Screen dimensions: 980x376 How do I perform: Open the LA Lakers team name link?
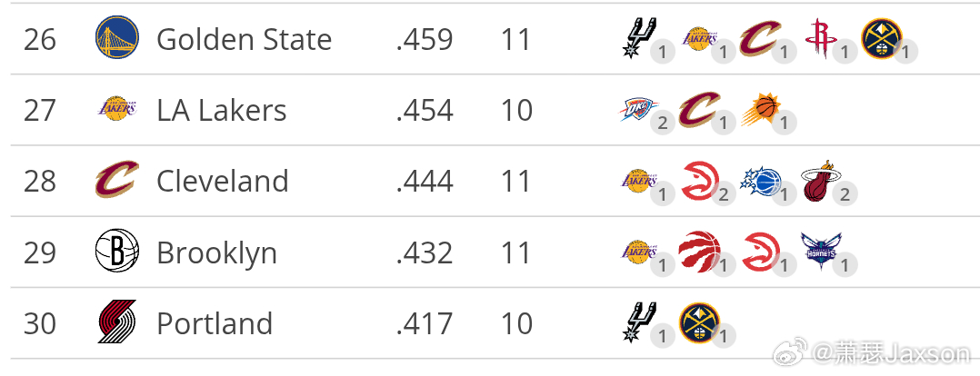point(221,111)
